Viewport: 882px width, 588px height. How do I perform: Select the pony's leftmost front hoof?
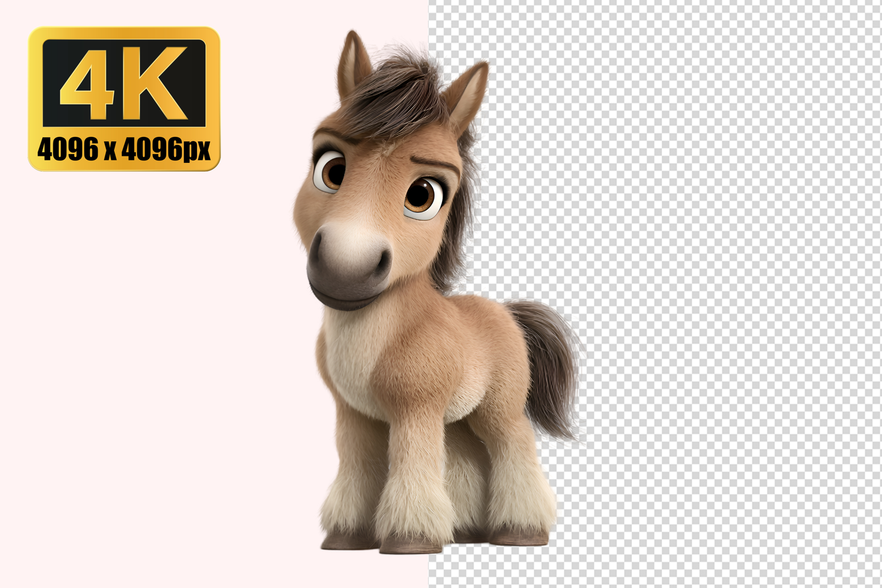341,540
